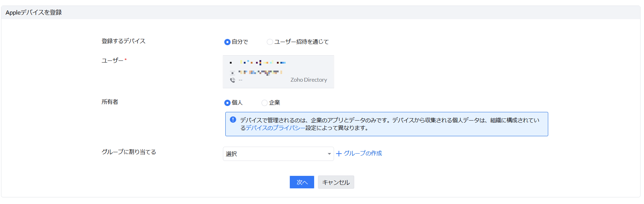This screenshot has width=644, height=204.
Task: Choose ユーザー招待を通じて enrollment option
Action: pos(270,42)
